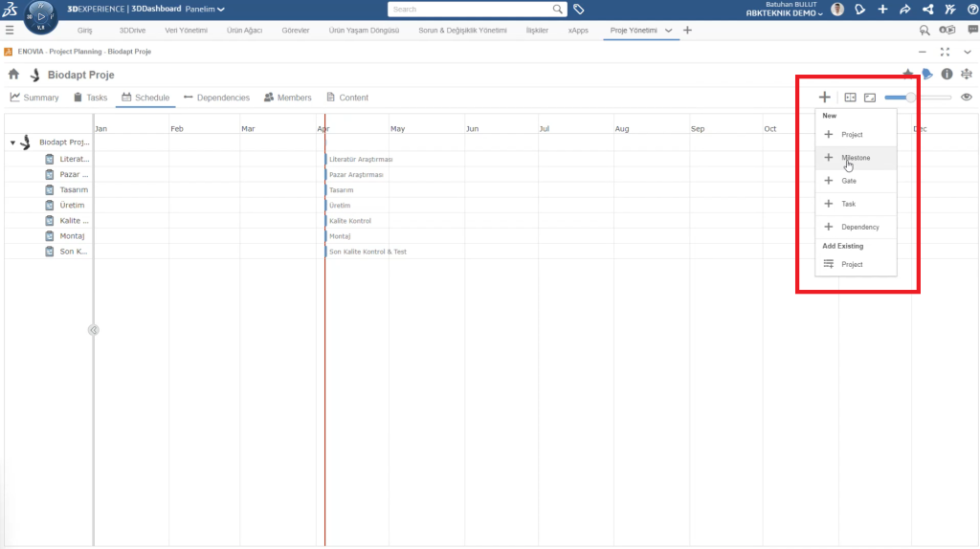Choose Milestone from the New menu
Screen dimensions: 980x549
[x=856, y=158]
